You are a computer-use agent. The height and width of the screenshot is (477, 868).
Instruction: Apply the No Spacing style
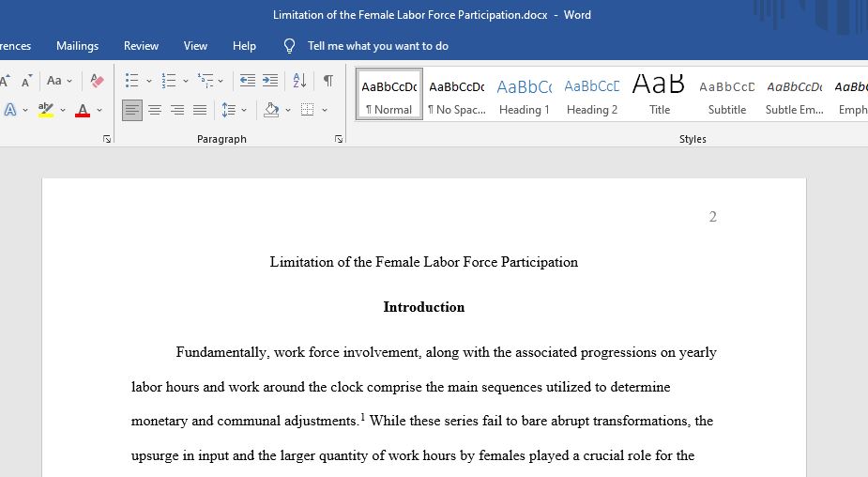click(457, 94)
